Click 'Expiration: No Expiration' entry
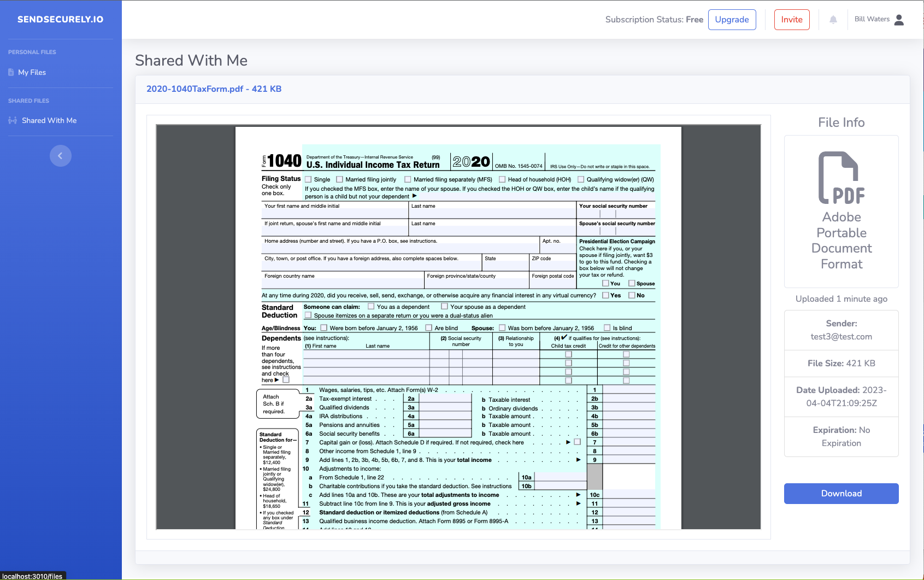The height and width of the screenshot is (580, 924). point(841,437)
